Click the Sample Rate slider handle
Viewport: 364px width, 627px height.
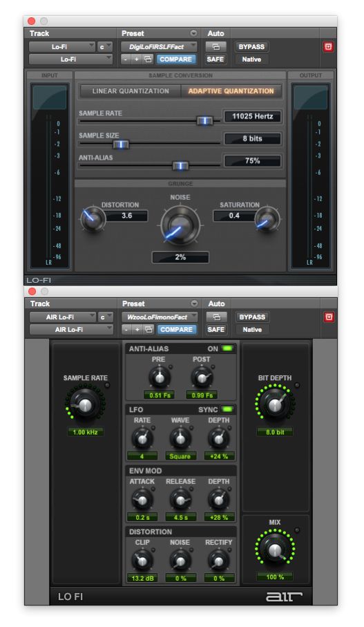coord(204,121)
